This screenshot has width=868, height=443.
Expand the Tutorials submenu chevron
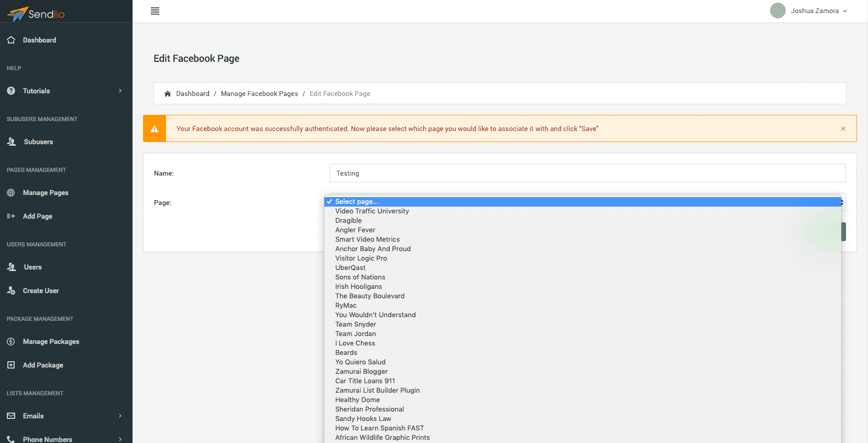coord(120,91)
